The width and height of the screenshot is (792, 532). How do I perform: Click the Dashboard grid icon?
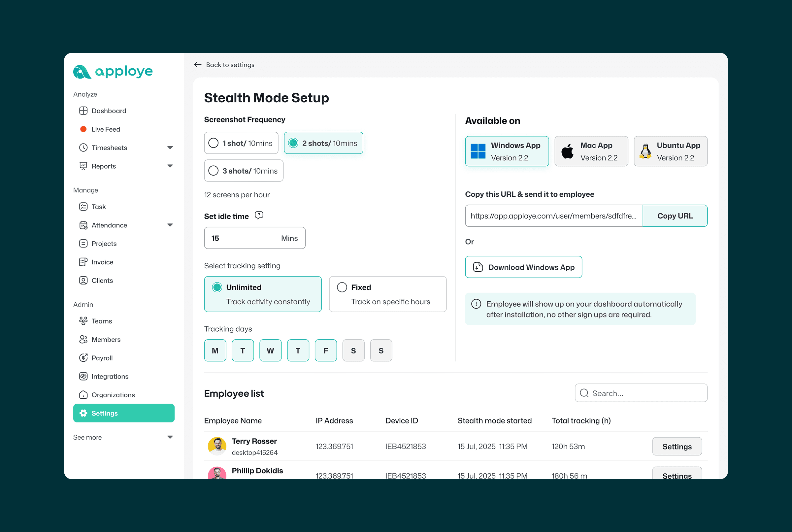tap(83, 111)
